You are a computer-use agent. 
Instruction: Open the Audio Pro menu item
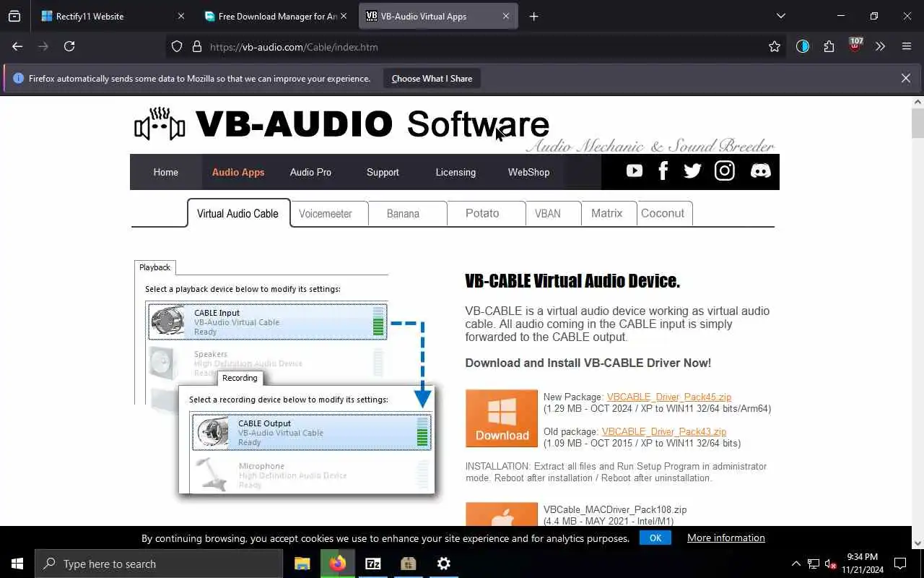point(310,172)
